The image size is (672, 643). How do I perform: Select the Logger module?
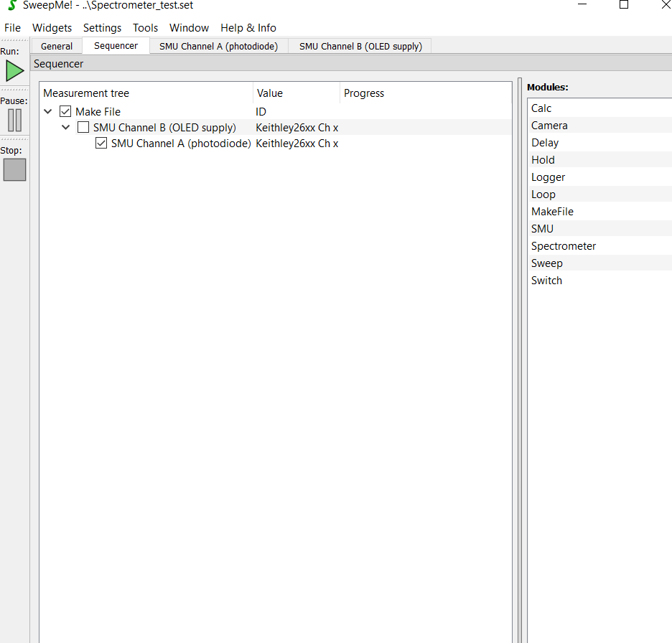[x=600, y=177]
